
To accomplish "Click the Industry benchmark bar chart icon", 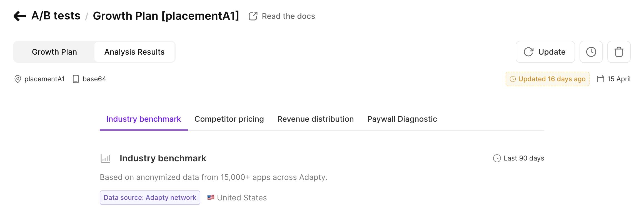I will click(x=105, y=158).
